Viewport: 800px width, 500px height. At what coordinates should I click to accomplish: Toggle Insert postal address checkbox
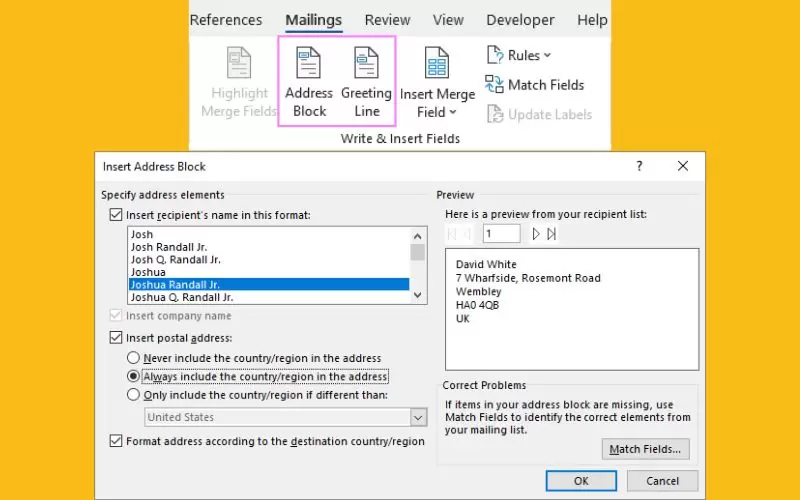click(x=116, y=337)
